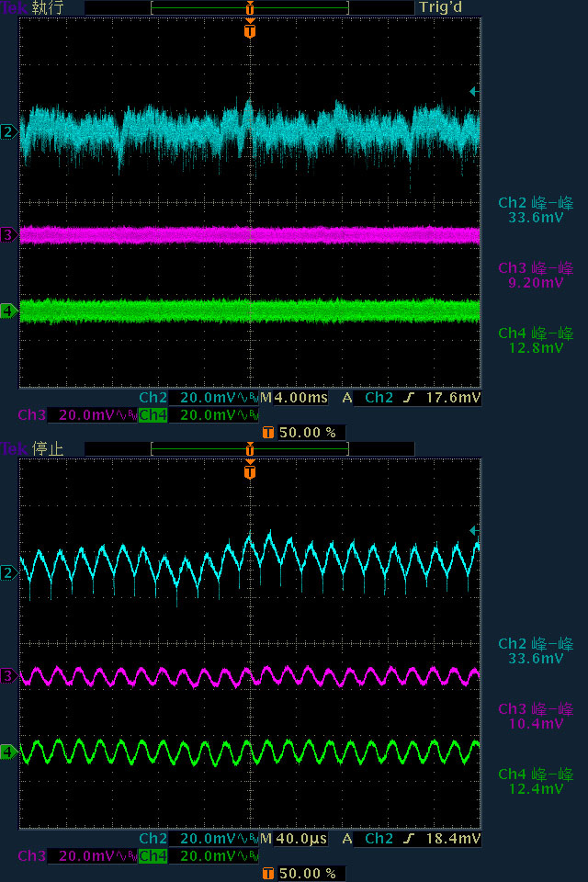The height and width of the screenshot is (882, 588).
Task: Click trigger level arrow in the 執行 capture
Action: (x=474, y=91)
